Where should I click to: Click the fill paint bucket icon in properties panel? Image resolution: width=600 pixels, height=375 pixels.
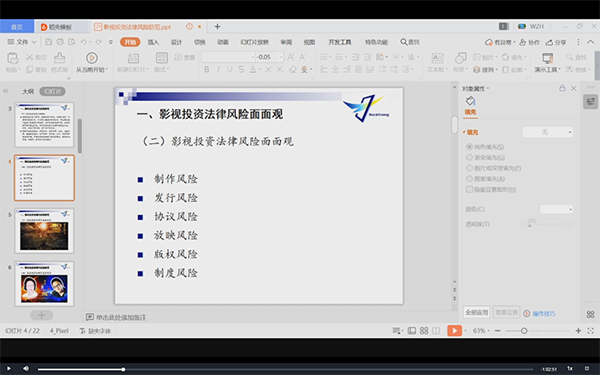pyautogui.click(x=470, y=101)
